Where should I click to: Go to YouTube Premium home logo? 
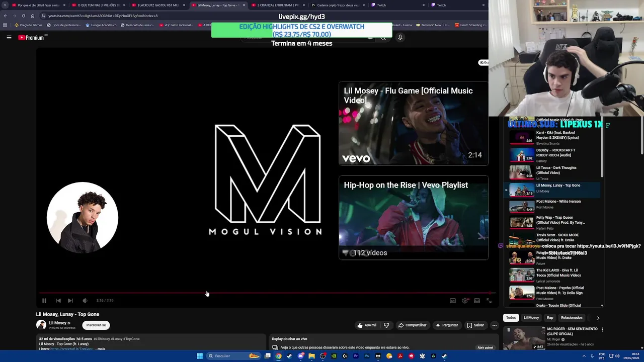pos(31,38)
